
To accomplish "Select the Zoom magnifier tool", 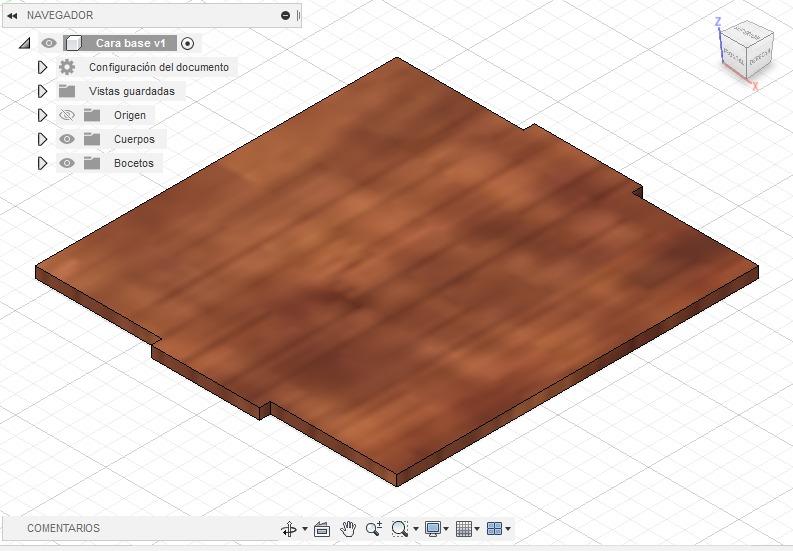I will click(x=374, y=529).
